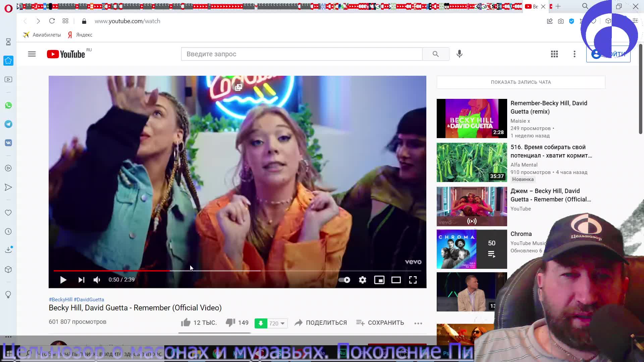Viewport: 644px width, 362px height.
Task: Search open tabs magnifier icon
Action: coord(585,6)
